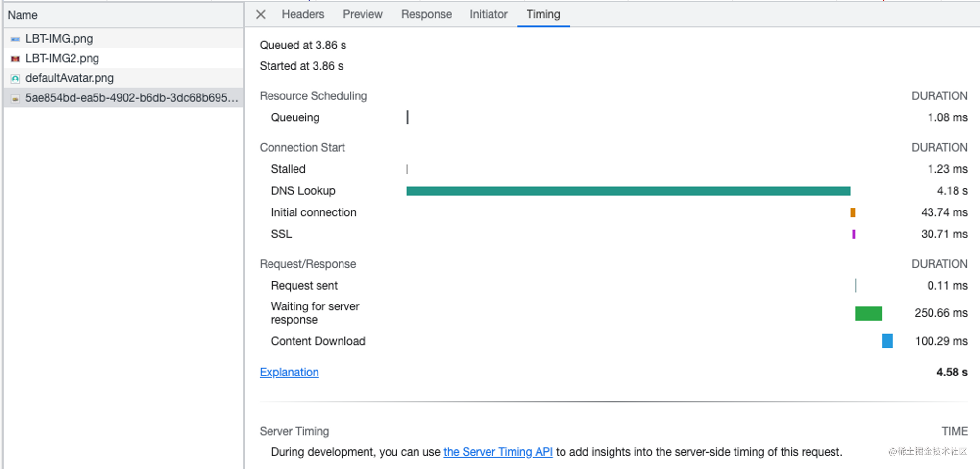Screen dimensions: 980x469
Task: Click the 5ae854bd request file icon
Action: coord(15,98)
